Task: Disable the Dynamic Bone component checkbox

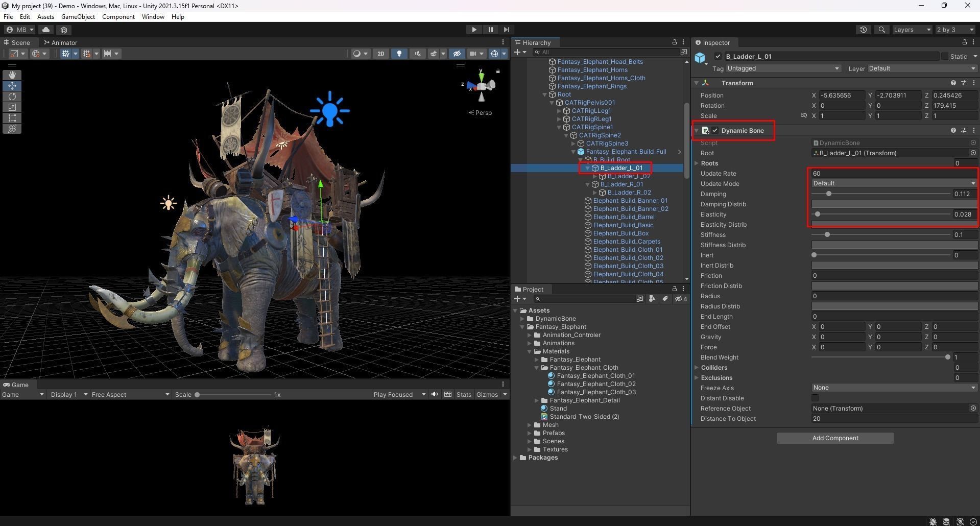Action: [x=715, y=131]
